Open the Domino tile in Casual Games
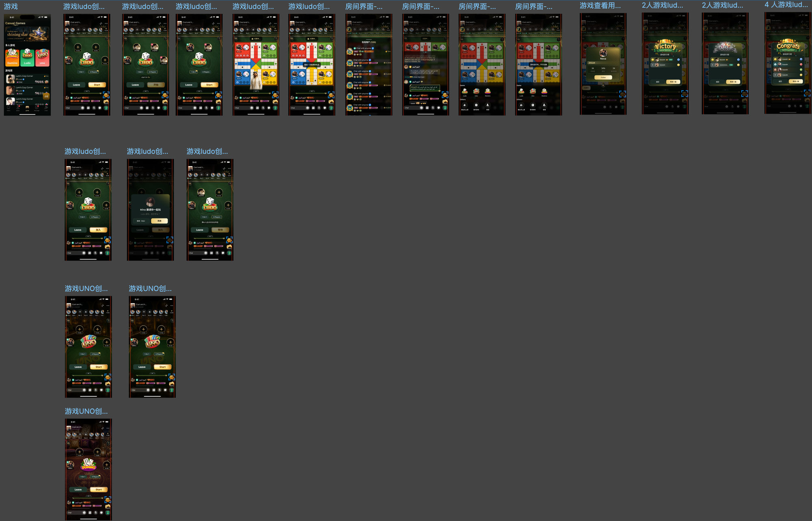 [12, 57]
